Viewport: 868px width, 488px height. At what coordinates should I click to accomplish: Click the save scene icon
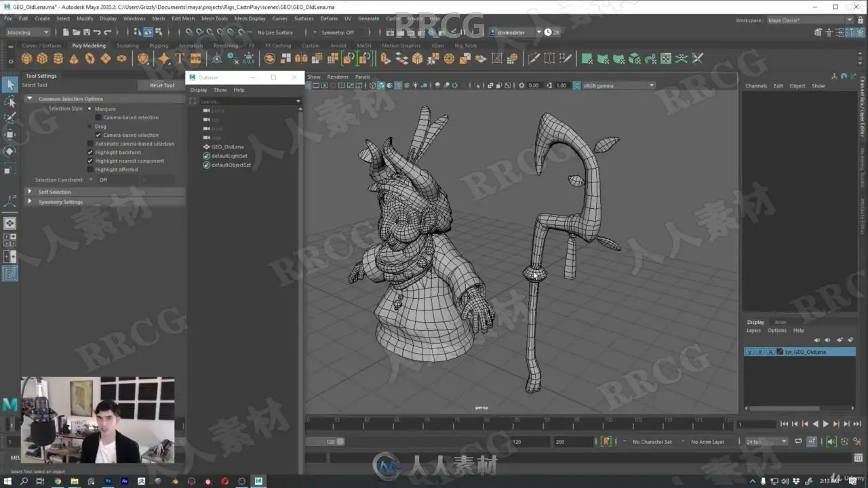click(86, 33)
